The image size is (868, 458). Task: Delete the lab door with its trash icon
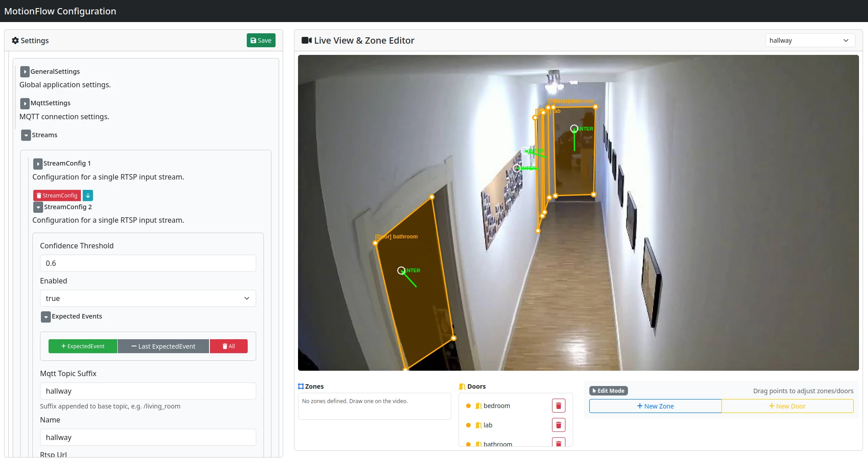(x=559, y=425)
